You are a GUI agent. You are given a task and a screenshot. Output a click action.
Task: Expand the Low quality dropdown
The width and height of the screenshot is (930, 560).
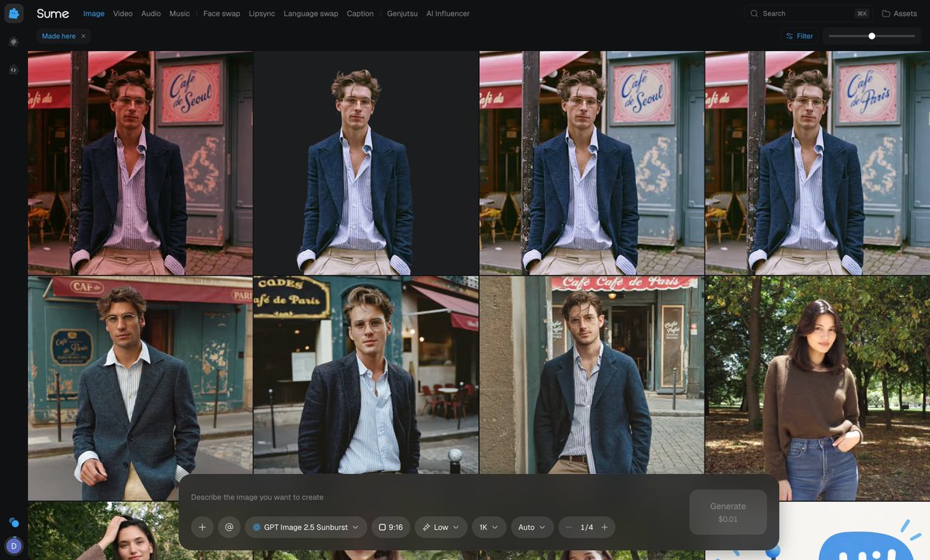[x=441, y=527]
